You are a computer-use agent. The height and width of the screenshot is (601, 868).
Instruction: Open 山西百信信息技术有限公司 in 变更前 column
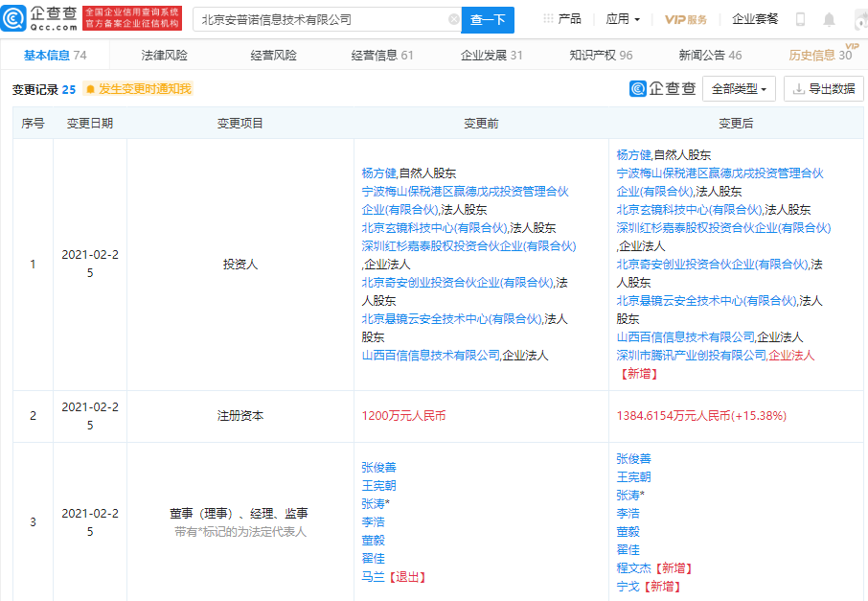(x=431, y=355)
